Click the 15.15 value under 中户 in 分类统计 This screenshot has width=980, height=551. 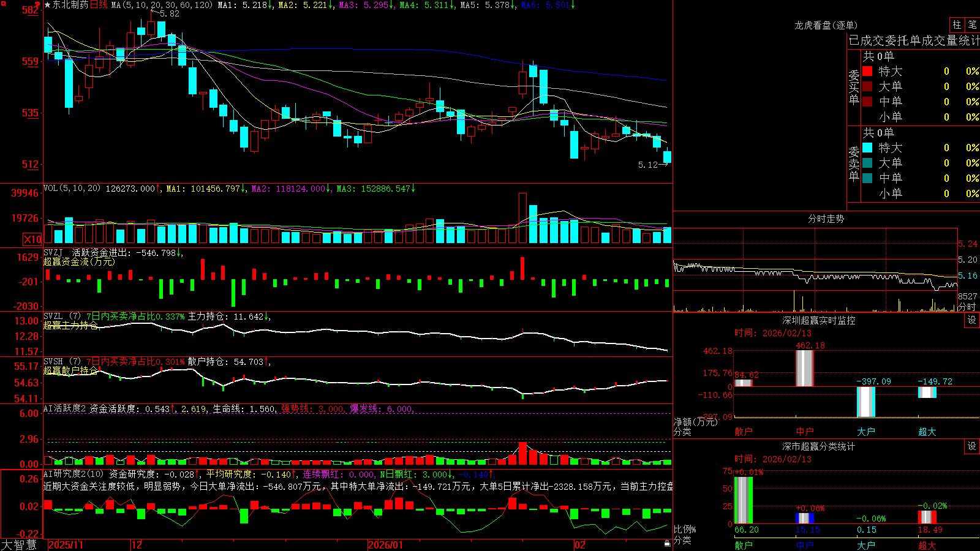pos(807,530)
